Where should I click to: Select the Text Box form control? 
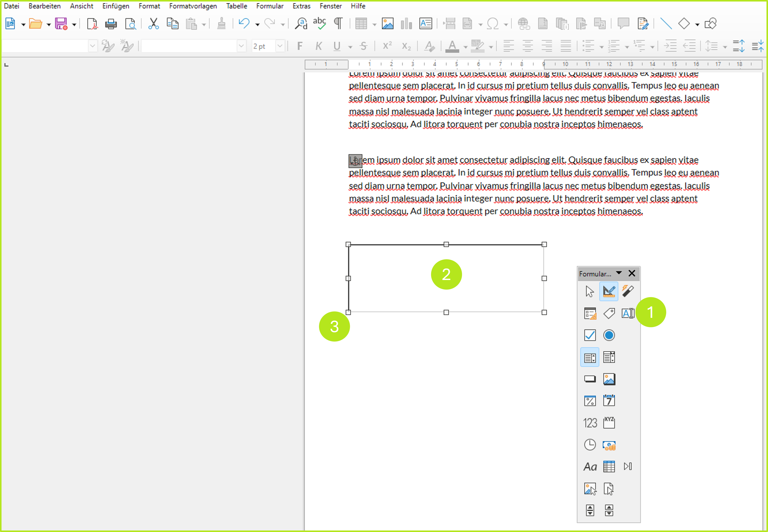627,313
